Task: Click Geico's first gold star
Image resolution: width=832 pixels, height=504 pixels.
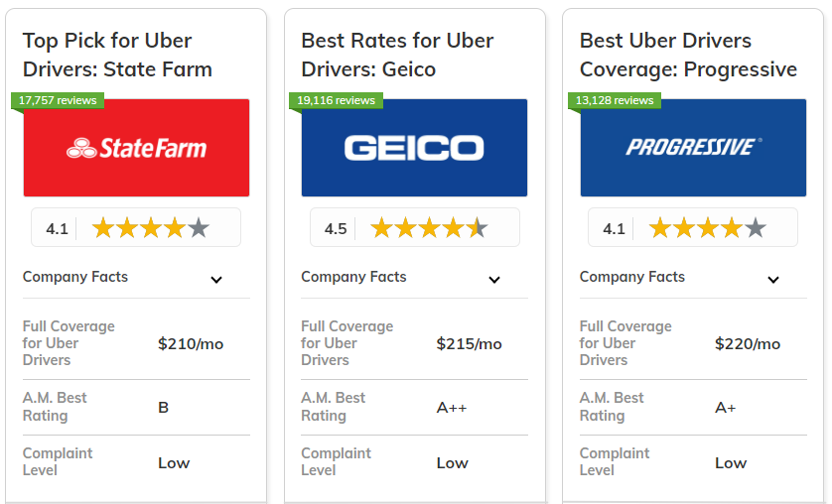Action: coord(382,228)
